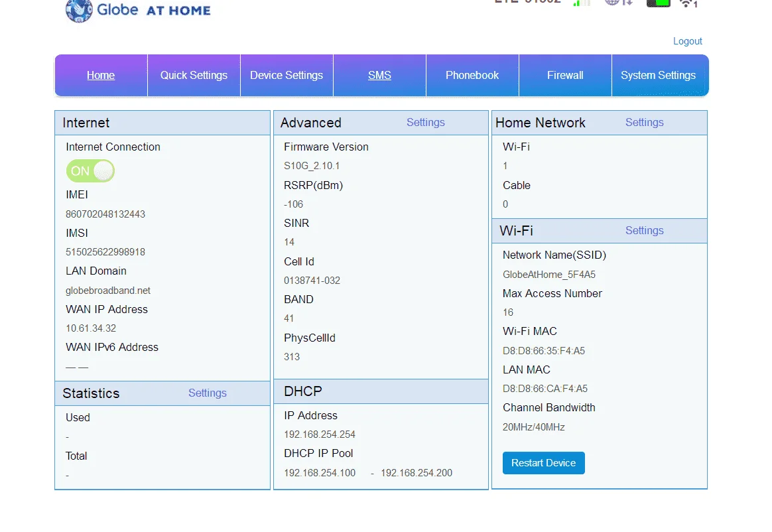772x532 pixels.
Task: Click the channel bandwidth 20MHz/40MHz value
Action: [534, 427]
